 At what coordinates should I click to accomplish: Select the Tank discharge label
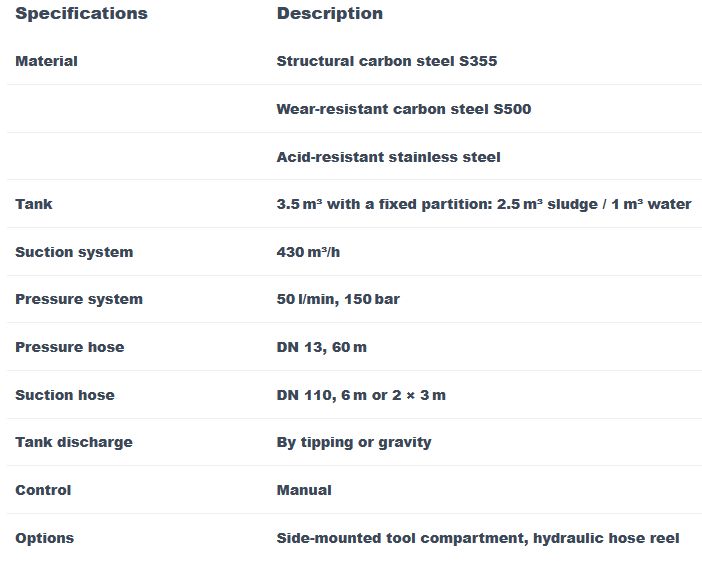click(74, 442)
